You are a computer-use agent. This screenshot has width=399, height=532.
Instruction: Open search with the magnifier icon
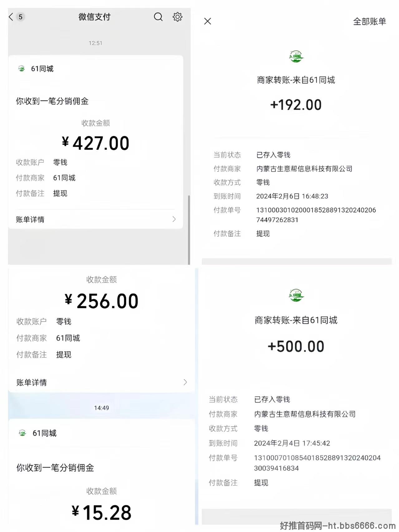[158, 17]
